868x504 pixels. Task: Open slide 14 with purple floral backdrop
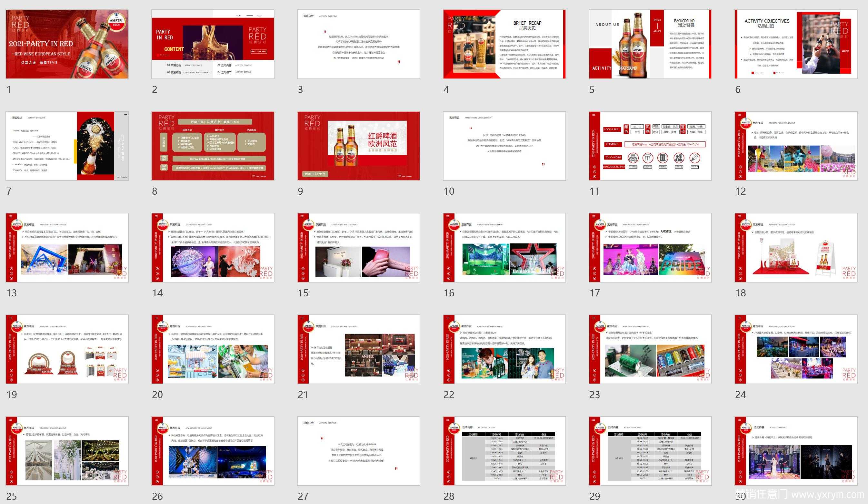click(213, 248)
